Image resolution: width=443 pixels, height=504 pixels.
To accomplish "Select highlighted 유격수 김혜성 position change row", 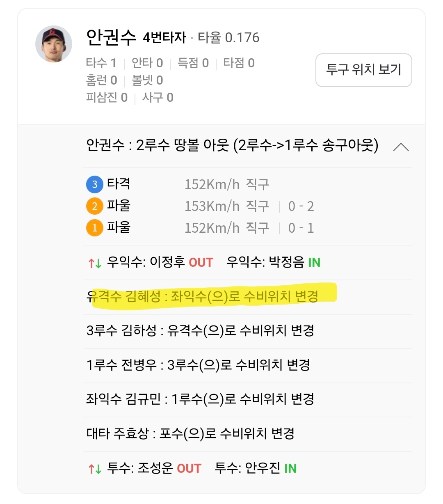I will tap(203, 297).
